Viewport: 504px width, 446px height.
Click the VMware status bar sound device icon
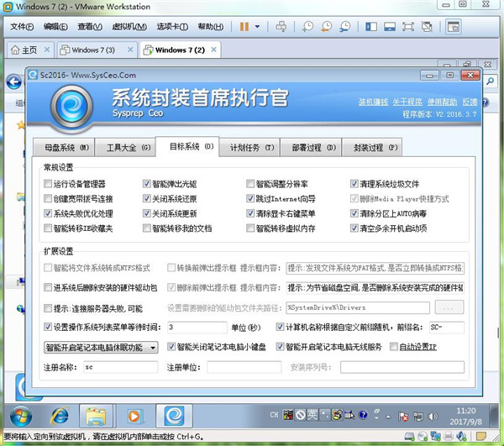click(461, 437)
